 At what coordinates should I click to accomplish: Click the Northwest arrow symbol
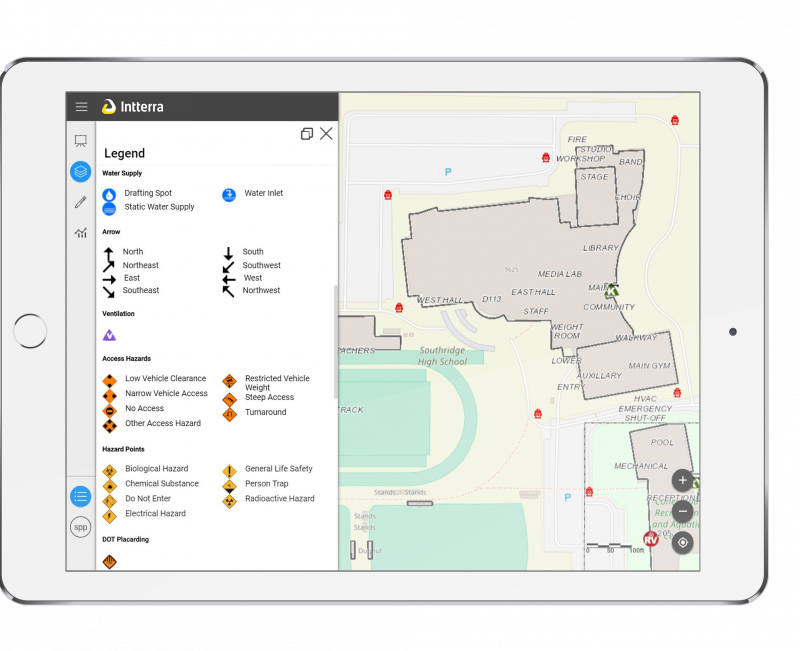click(x=228, y=291)
